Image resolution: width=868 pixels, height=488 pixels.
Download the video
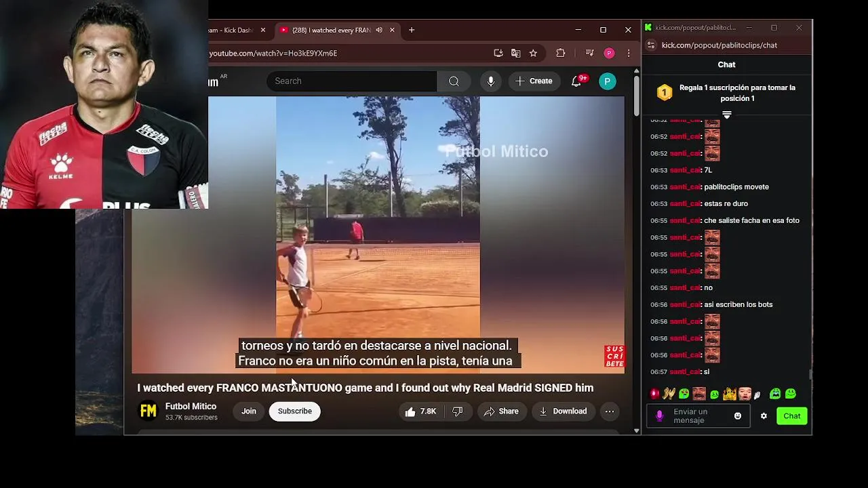563,411
